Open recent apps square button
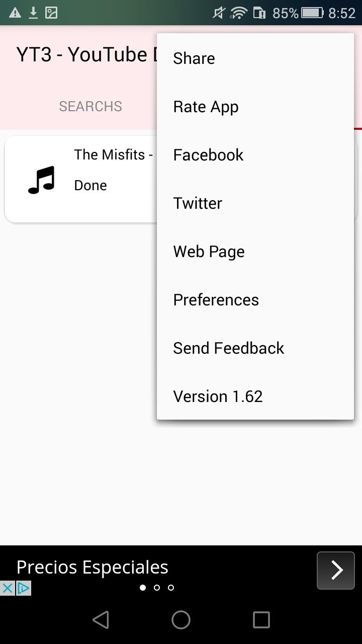The image size is (362, 644). tap(261, 620)
